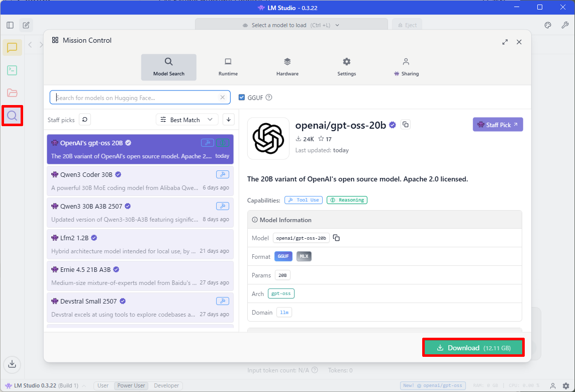This screenshot has width=575, height=392.
Task: Open the wrench settings icon top right
Action: click(x=565, y=25)
